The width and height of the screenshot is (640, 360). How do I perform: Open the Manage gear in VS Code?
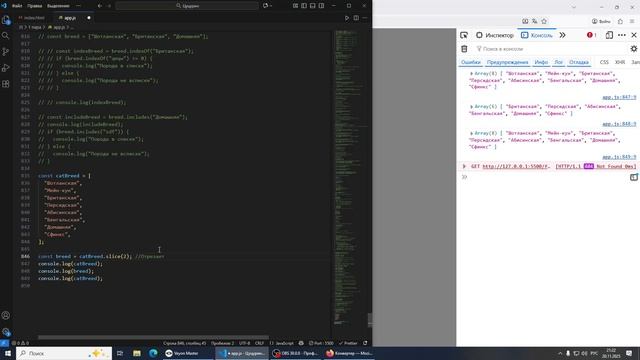6,331
